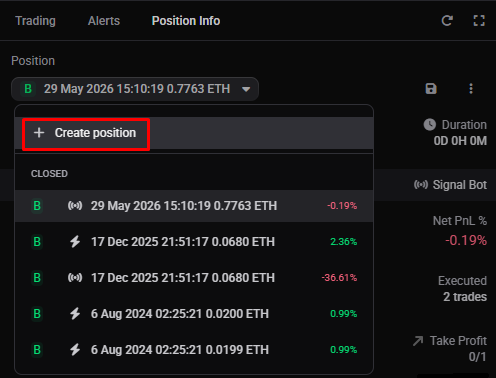Click 0.99% on the 0.0199 ETH row
This screenshot has width=496, height=378.
pyautogui.click(x=344, y=350)
